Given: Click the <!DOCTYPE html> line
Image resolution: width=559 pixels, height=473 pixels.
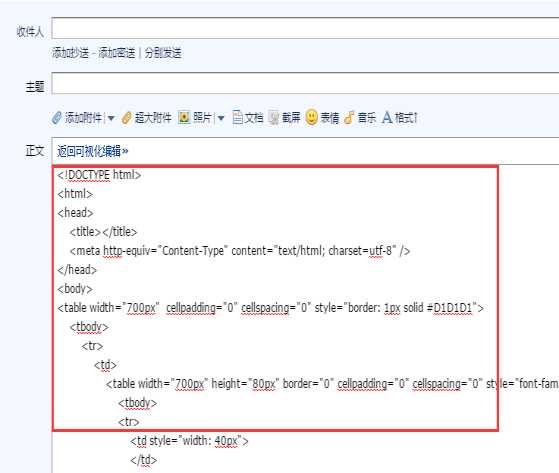Looking at the screenshot, I should (99, 175).
